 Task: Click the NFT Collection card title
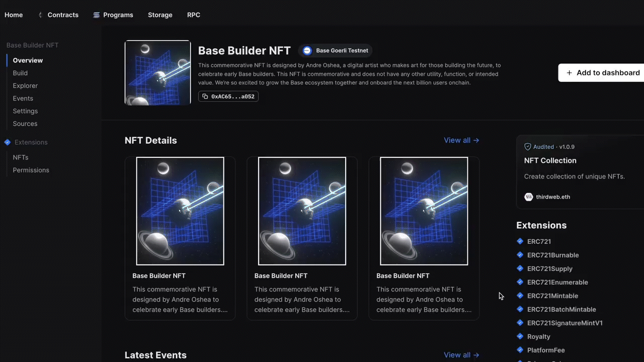tap(550, 160)
